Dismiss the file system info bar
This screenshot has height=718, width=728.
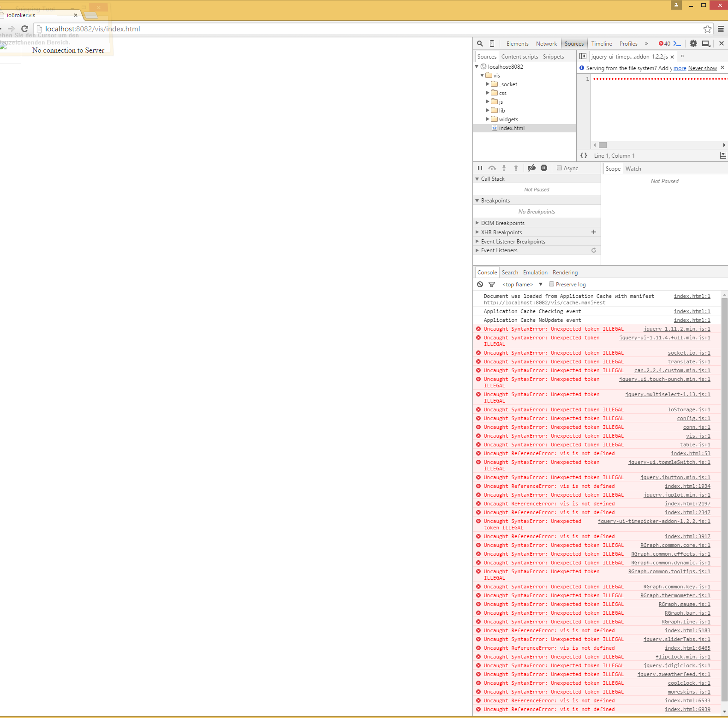(x=722, y=67)
